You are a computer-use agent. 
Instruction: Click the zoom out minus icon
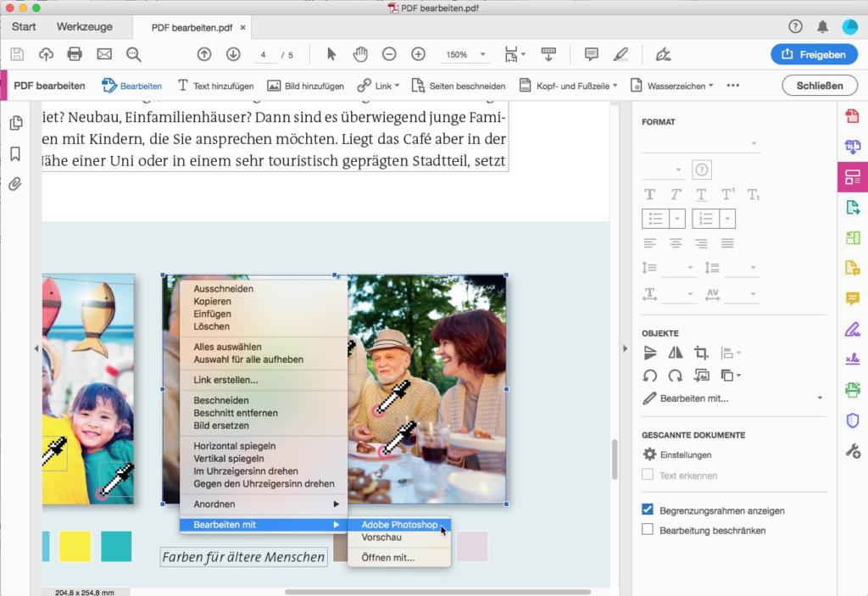coord(389,54)
